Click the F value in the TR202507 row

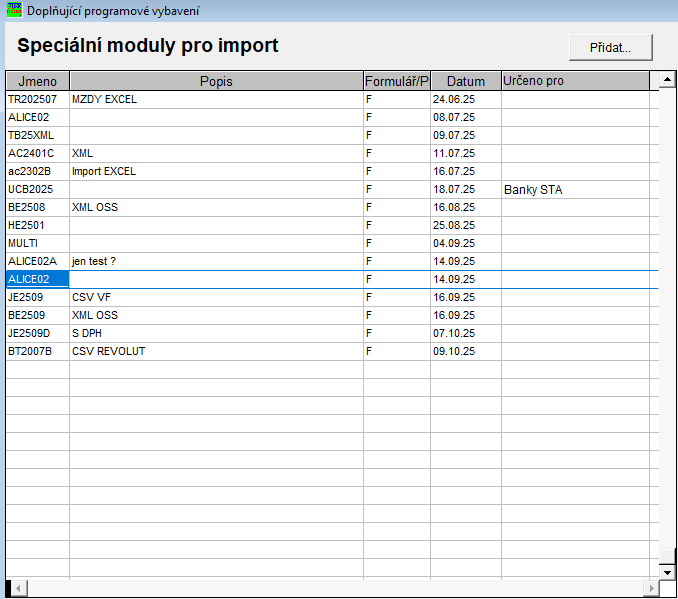click(397, 99)
